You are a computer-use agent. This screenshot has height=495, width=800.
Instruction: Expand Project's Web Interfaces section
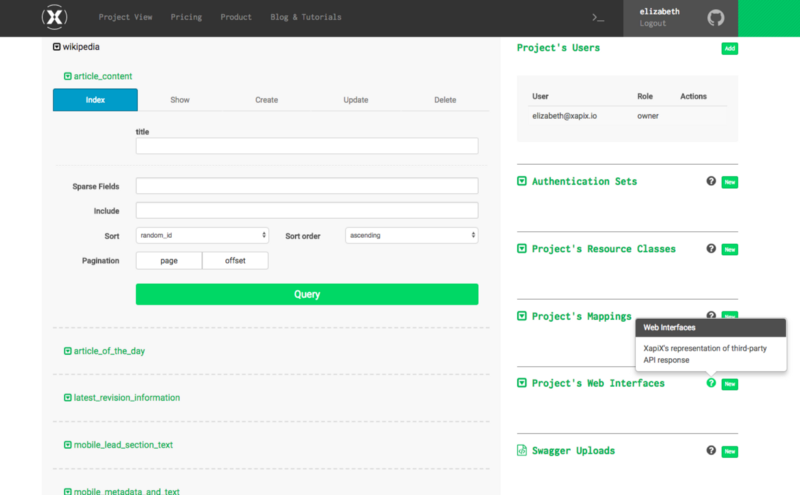521,383
